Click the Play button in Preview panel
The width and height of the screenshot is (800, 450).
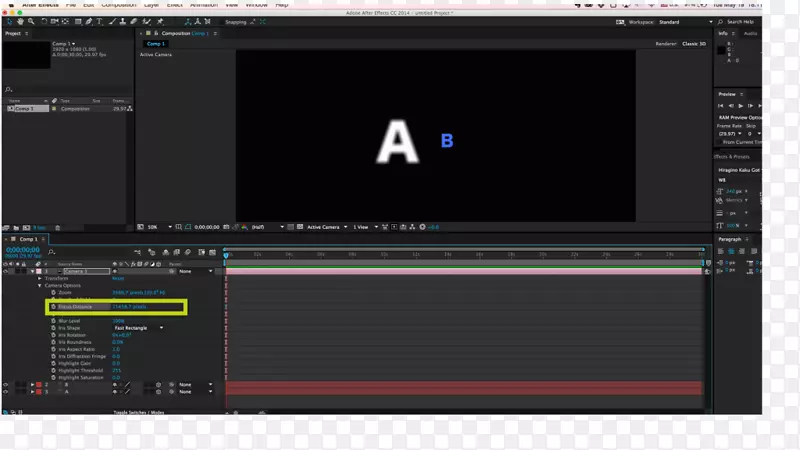click(741, 106)
